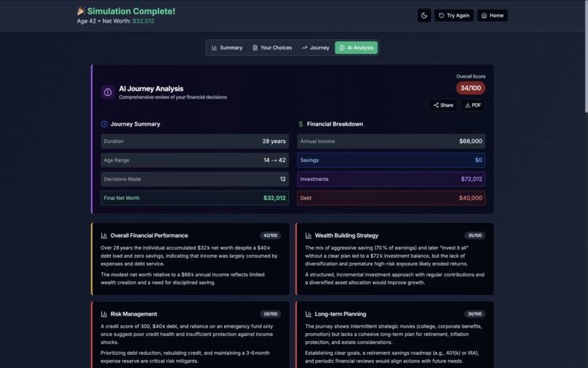Screen dimensions: 588x368
Task: Click the Journey trend arrow icon
Action: pyautogui.click(x=304, y=47)
